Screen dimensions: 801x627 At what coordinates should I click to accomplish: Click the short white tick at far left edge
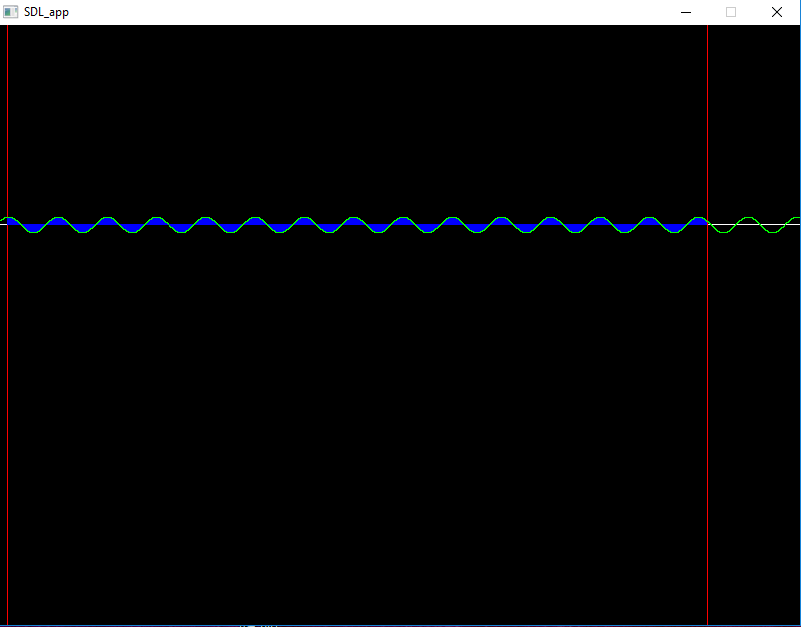coord(3,224)
